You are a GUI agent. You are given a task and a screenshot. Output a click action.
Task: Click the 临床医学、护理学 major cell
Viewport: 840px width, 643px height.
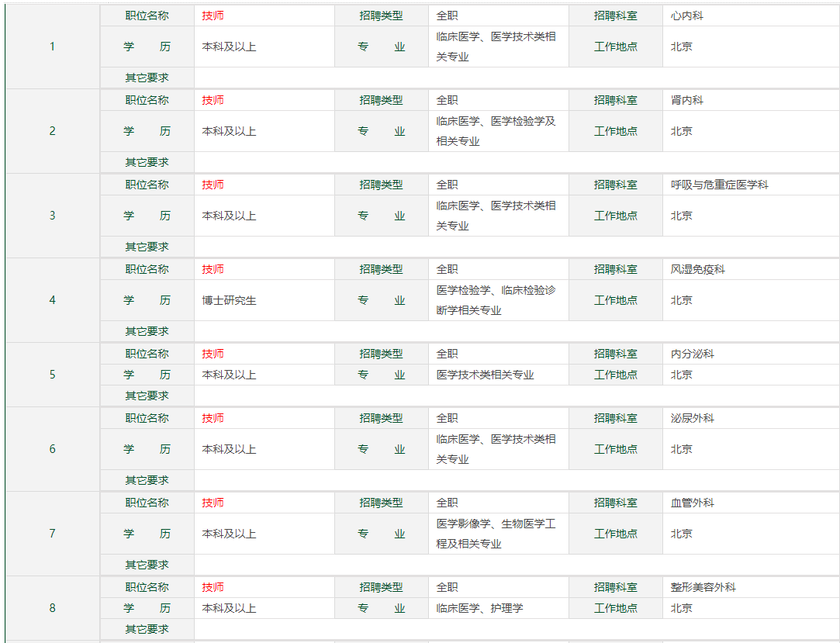click(x=479, y=608)
